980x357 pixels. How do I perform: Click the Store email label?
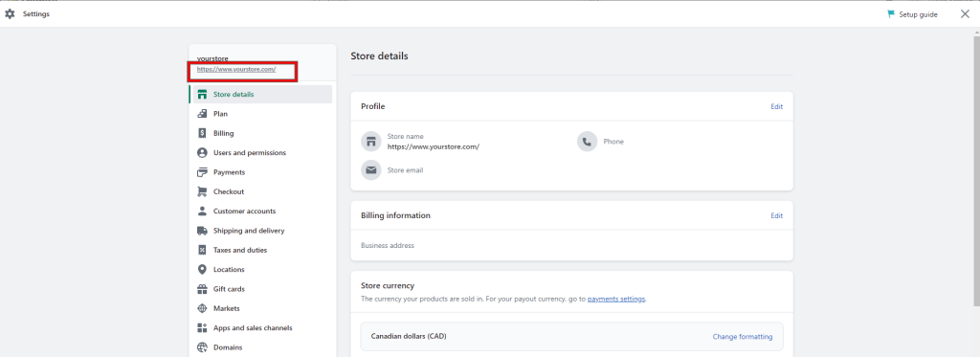point(405,170)
